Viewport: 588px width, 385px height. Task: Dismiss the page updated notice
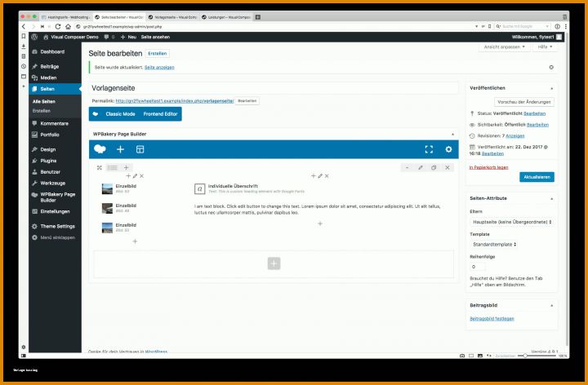click(551, 68)
